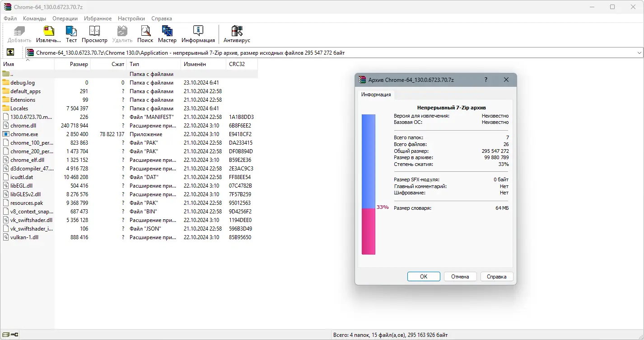The width and height of the screenshot is (644, 340).
Task: Run the Антивирус scan icon
Action: tap(237, 32)
